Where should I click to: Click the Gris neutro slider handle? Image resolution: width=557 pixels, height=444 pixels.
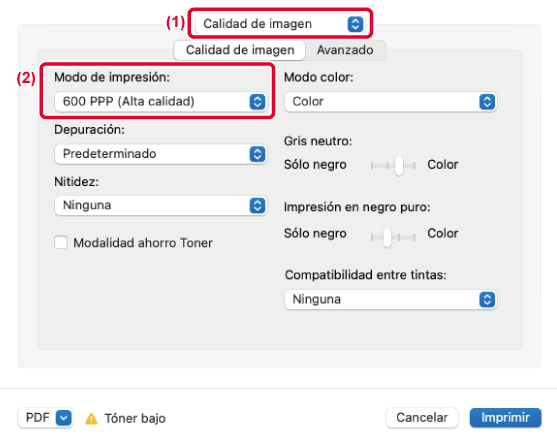pos(399,166)
